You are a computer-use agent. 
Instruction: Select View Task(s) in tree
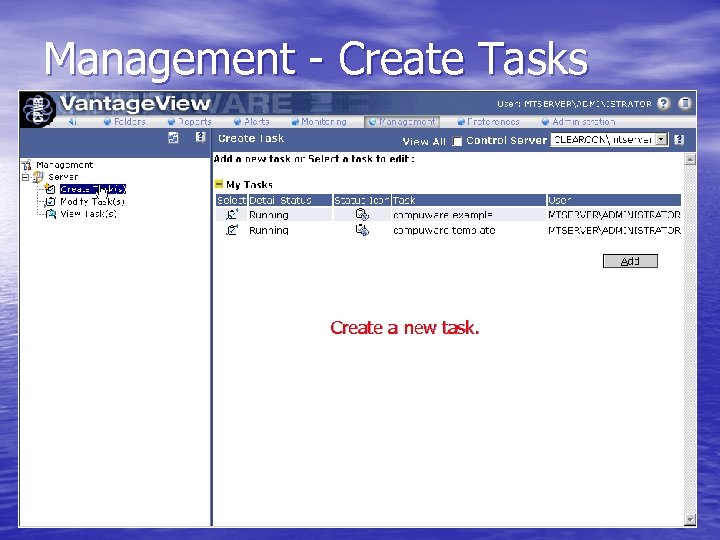(x=88, y=214)
